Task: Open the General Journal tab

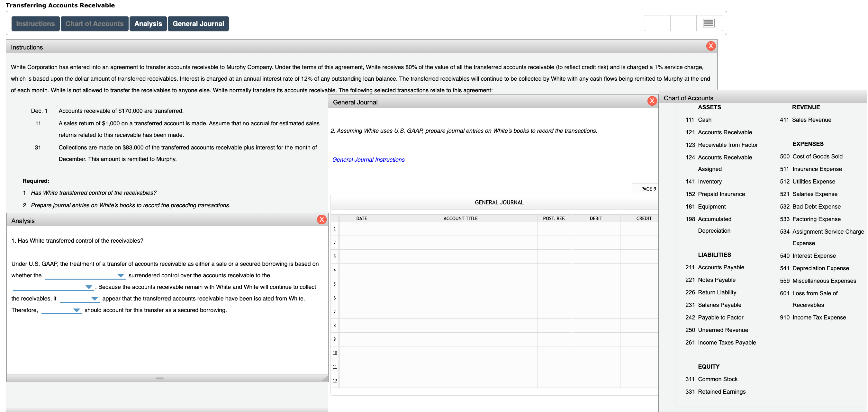Action: (x=198, y=23)
